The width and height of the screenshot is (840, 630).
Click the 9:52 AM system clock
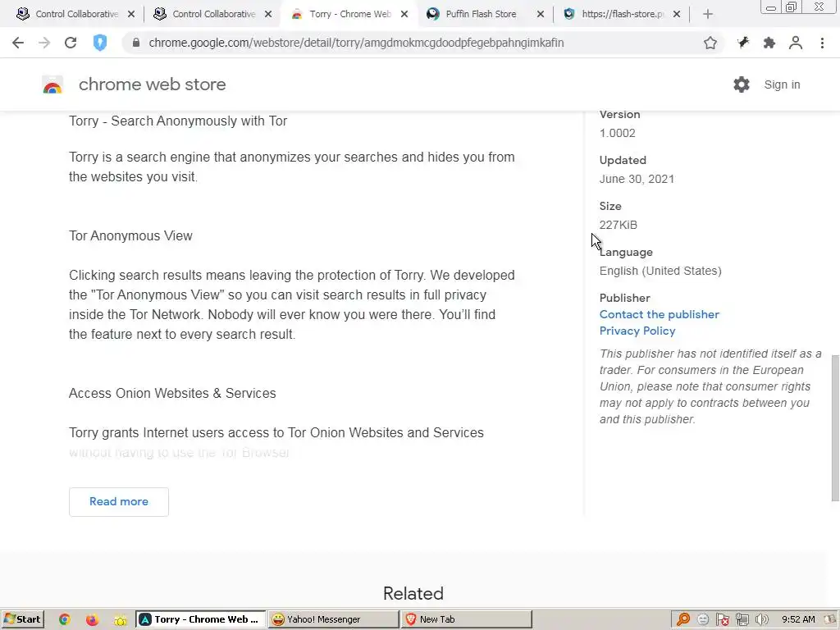798,619
